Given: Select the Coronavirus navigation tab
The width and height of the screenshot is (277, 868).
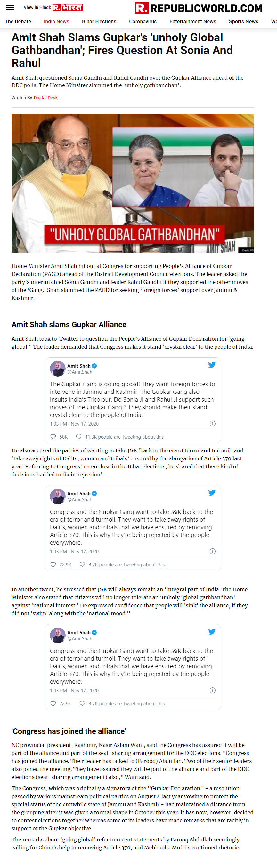Looking at the screenshot, I should (x=143, y=21).
